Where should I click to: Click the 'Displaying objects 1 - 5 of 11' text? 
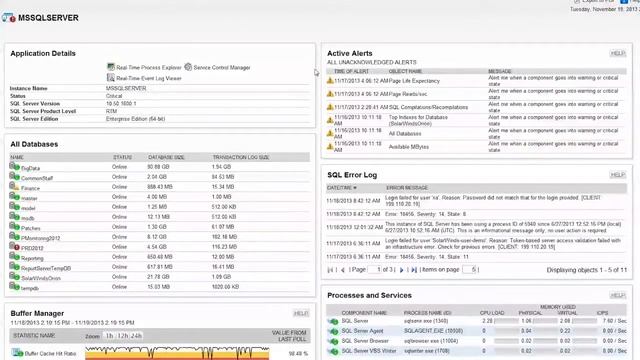tap(587, 270)
